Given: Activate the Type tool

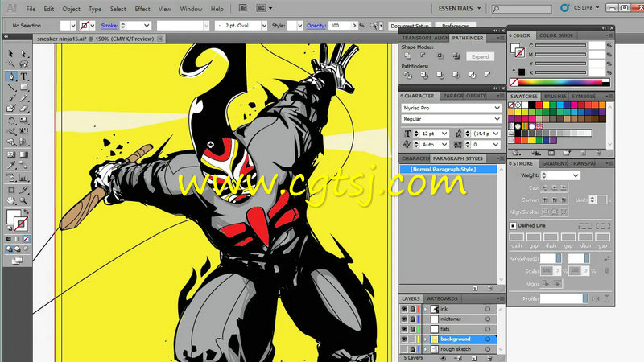Looking at the screenshot, I should tap(24, 76).
